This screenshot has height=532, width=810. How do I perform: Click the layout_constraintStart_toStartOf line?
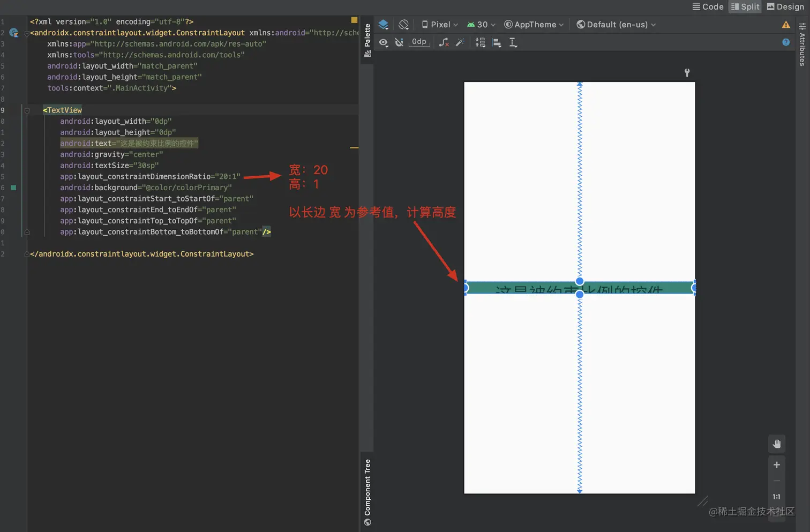156,198
